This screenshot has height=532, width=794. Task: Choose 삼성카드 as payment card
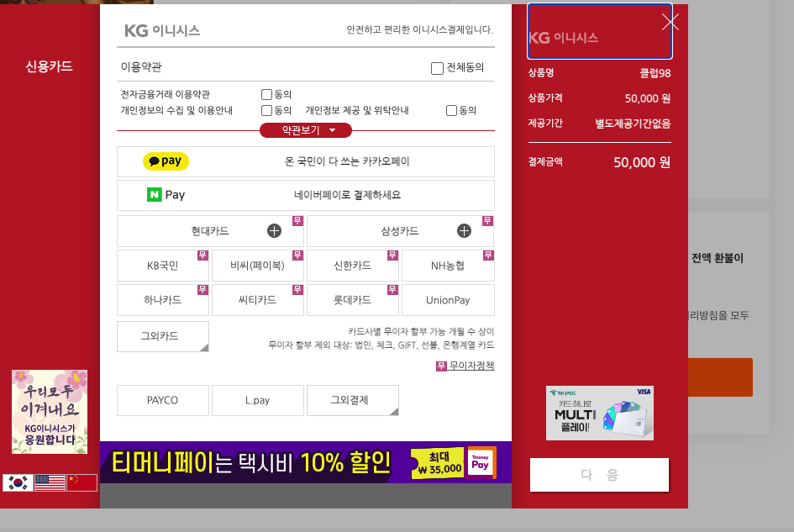[x=400, y=231]
